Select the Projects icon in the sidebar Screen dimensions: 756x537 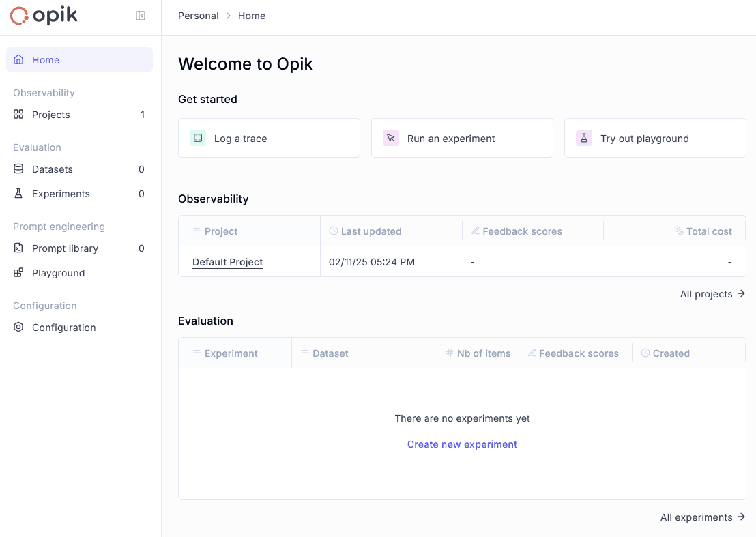coord(18,115)
